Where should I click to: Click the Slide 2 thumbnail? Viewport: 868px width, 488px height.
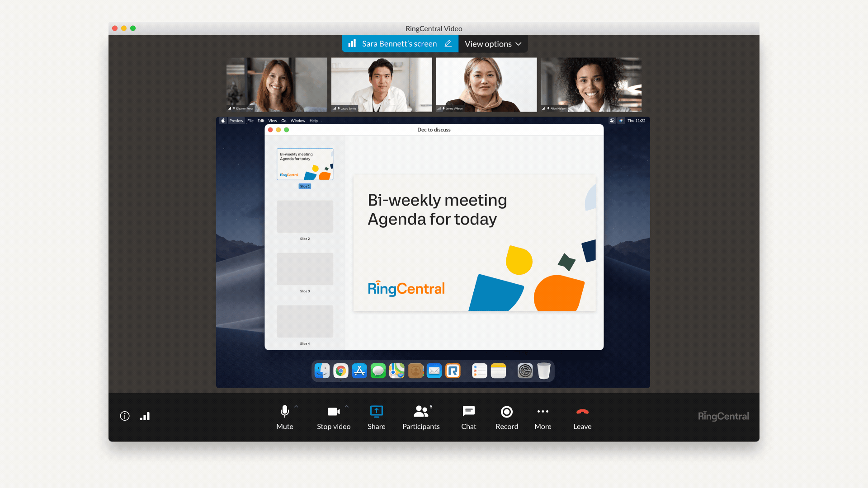(305, 216)
